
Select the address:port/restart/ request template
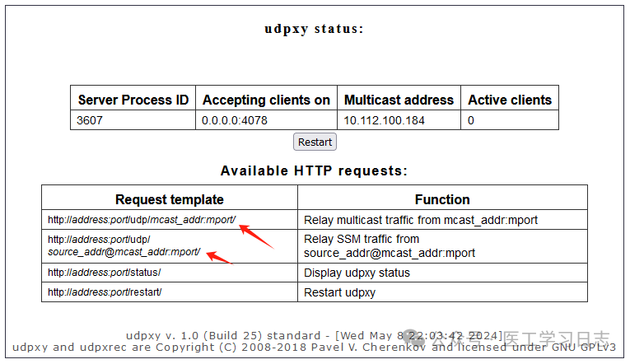click(x=105, y=292)
